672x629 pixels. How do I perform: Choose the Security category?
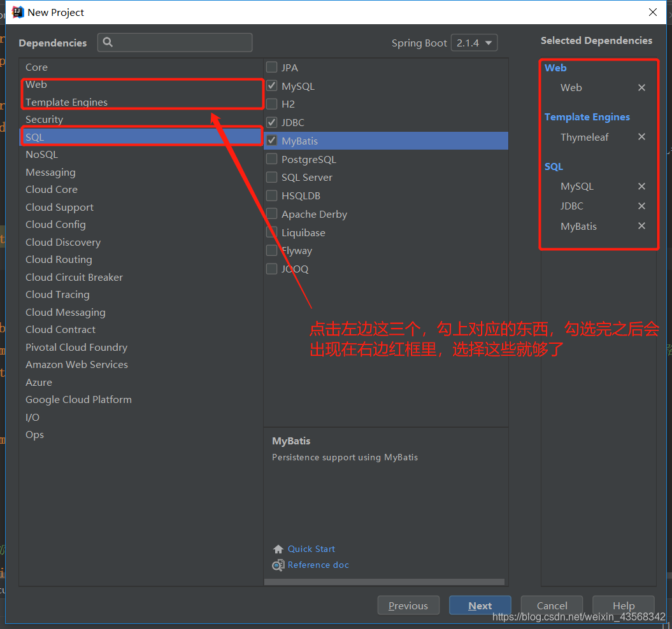coord(141,120)
